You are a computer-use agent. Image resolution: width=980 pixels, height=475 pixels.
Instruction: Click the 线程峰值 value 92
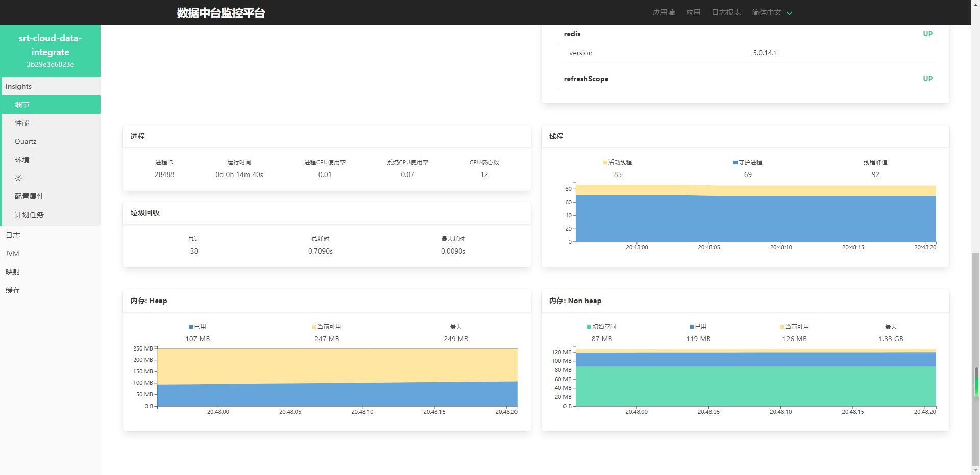(875, 174)
